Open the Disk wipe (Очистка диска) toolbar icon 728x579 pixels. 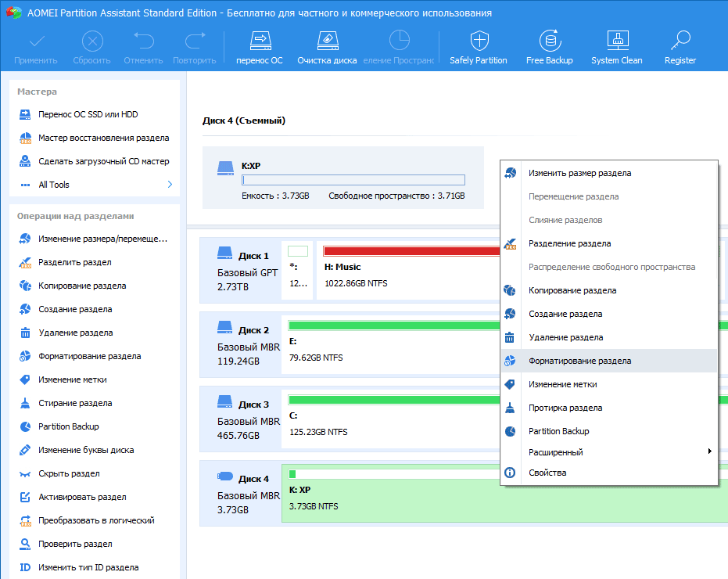pos(328,41)
